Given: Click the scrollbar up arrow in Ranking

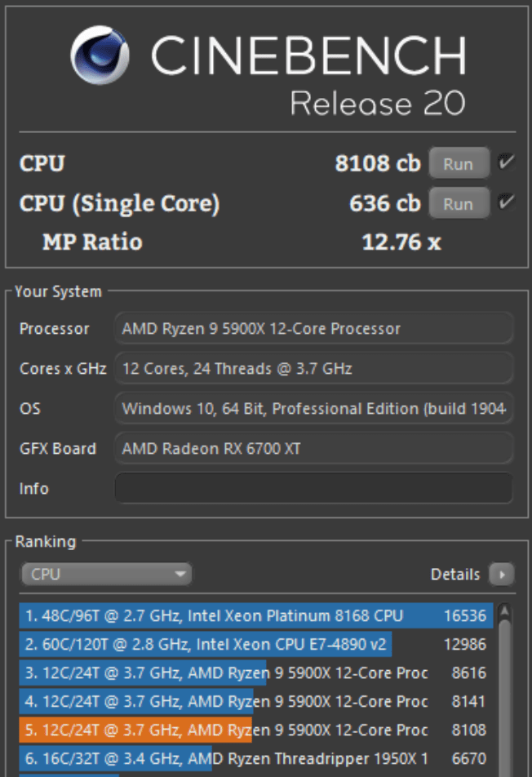Looking at the screenshot, I should click(504, 610).
